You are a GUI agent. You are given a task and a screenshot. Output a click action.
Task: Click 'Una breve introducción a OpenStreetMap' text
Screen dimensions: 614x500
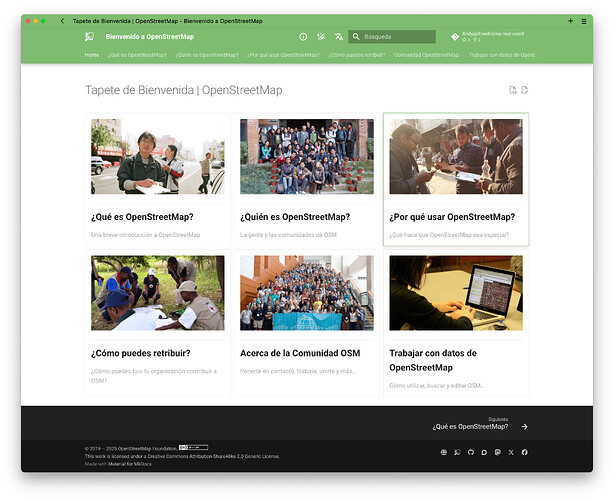pos(145,235)
